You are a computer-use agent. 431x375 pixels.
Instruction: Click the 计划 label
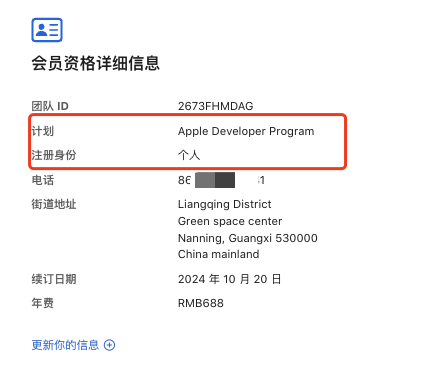click(x=43, y=131)
